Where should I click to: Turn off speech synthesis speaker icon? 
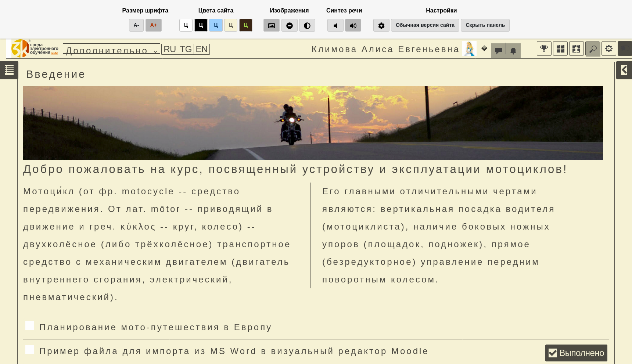tap(335, 25)
